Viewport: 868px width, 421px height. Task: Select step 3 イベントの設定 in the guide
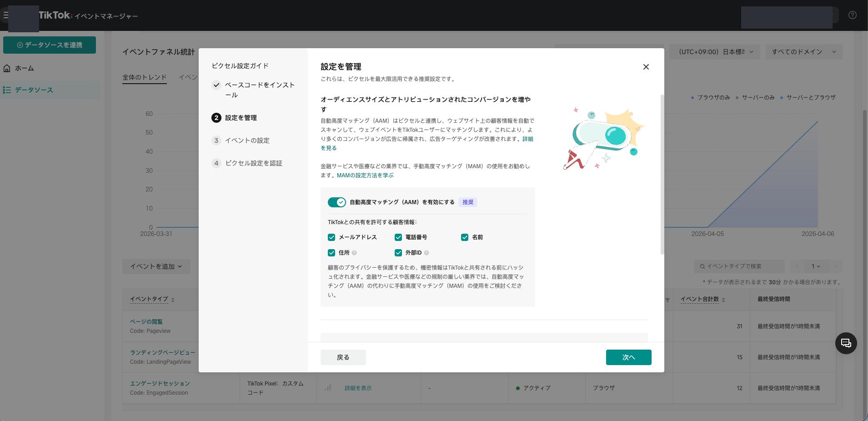tap(247, 140)
